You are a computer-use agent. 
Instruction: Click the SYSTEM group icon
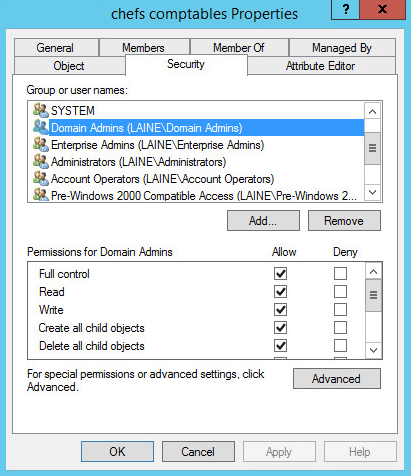tap(41, 110)
